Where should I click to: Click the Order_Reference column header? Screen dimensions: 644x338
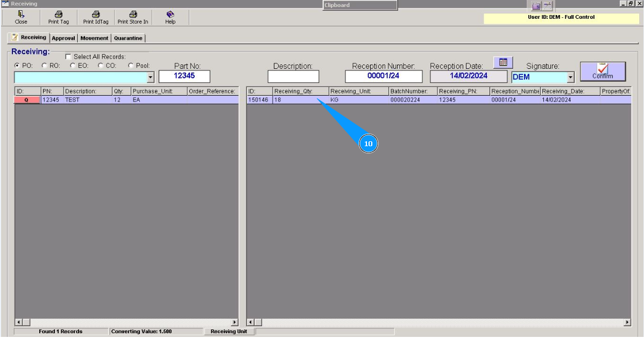point(213,91)
